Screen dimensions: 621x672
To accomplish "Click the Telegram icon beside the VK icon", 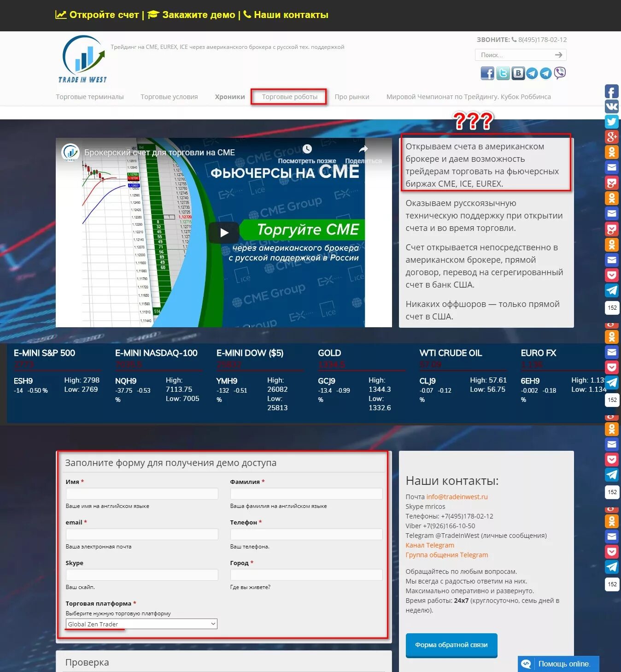I will [532, 73].
